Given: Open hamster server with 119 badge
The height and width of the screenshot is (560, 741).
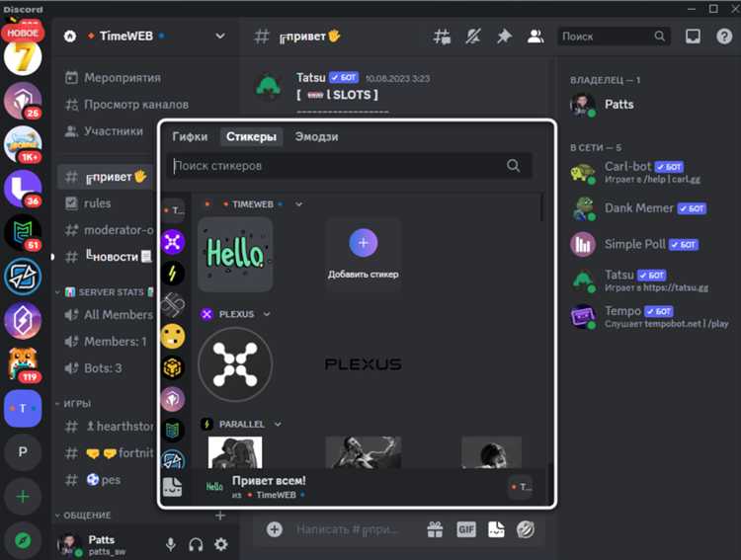Looking at the screenshot, I should (23, 363).
